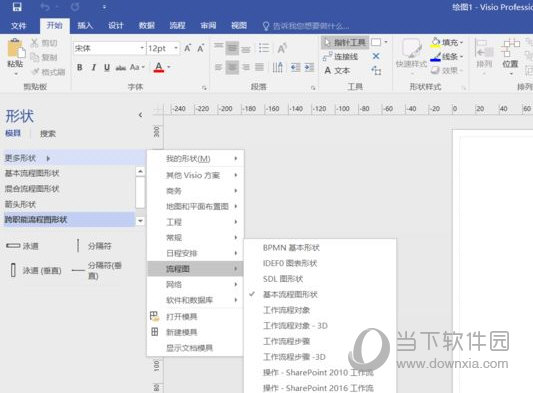Toggle align middle in paragraph group

click(x=232, y=48)
